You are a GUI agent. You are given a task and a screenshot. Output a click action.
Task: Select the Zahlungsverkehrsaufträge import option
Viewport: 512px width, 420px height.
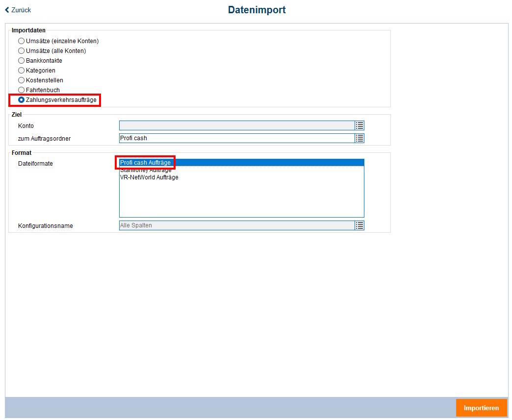tap(21, 99)
